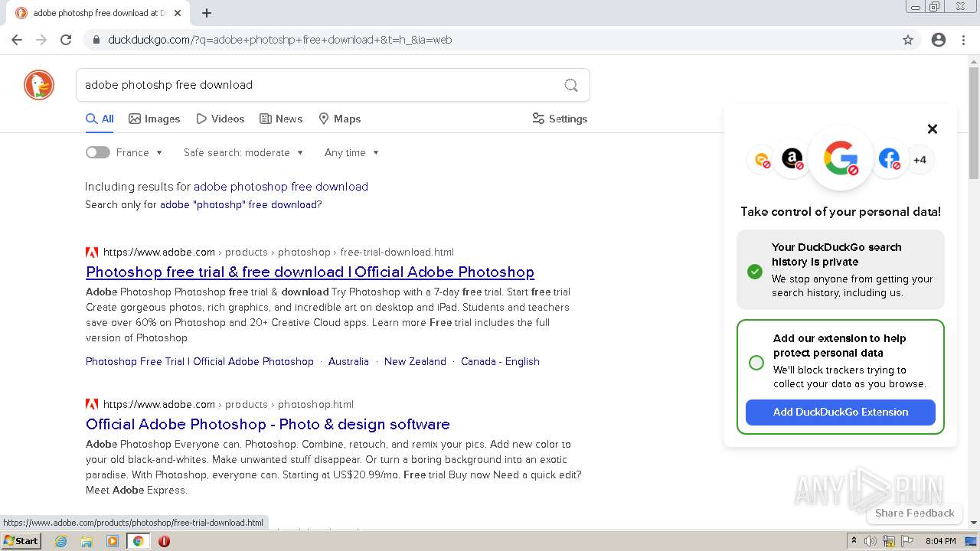Click the browser address bar URL
980x551 pixels.
(279, 40)
